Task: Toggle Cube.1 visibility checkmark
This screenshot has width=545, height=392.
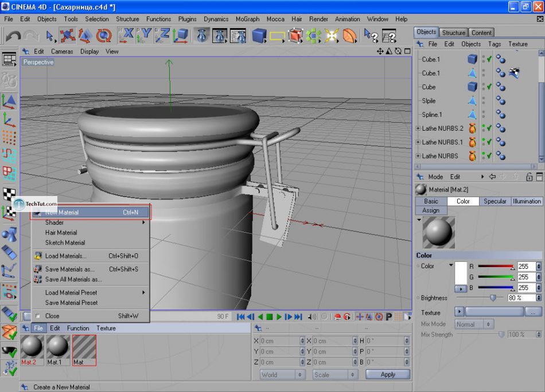Action: [489, 60]
